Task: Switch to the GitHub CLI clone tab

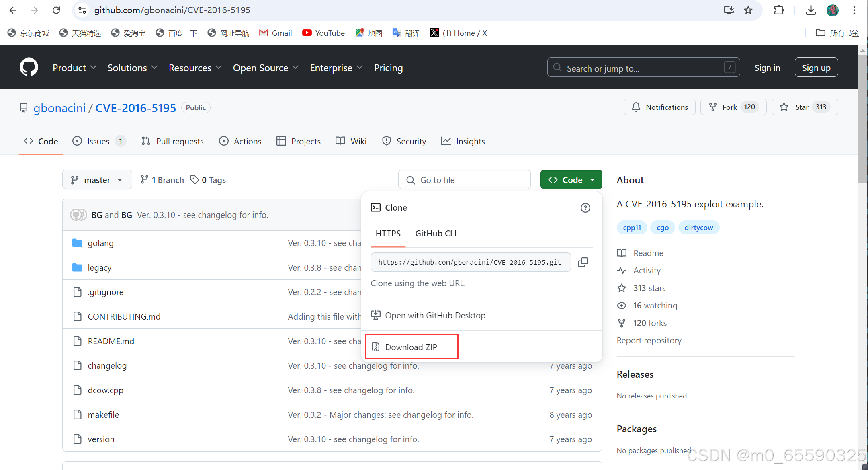Action: 436,234
